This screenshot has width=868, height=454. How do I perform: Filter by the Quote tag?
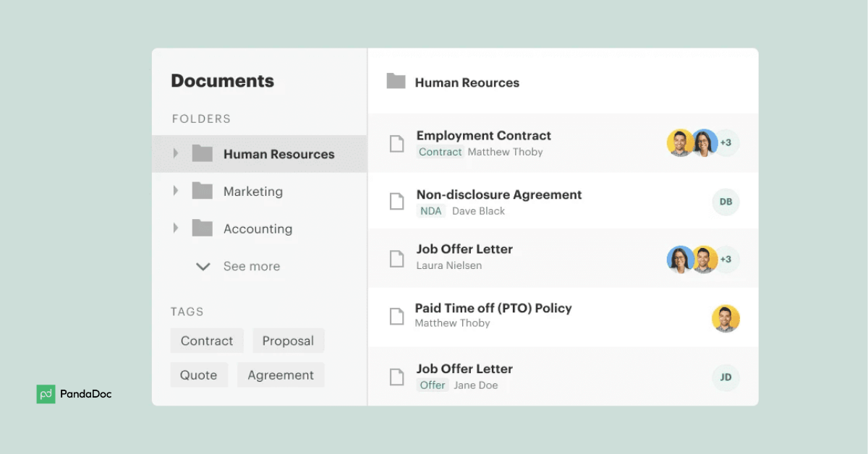pos(199,375)
